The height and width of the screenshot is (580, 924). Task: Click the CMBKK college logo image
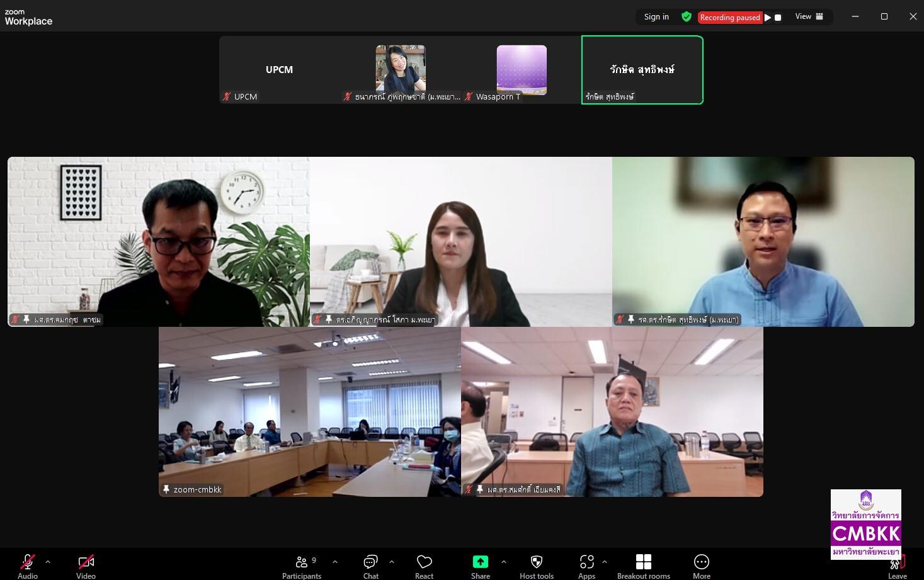click(866, 525)
